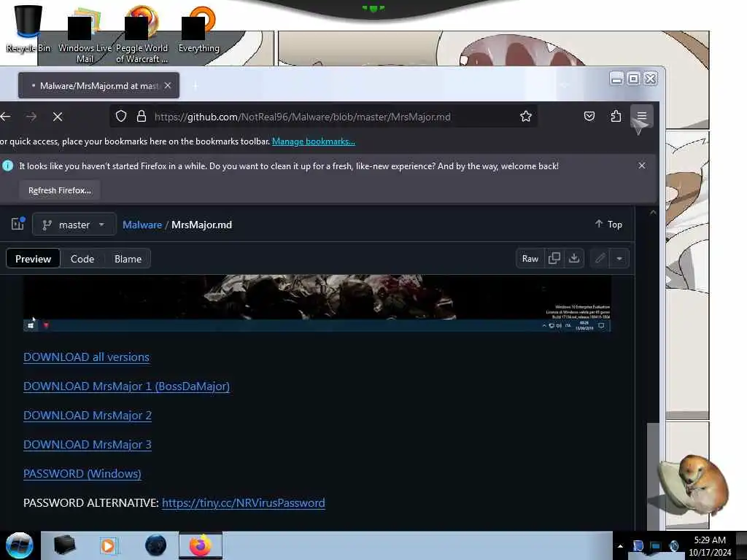
Task: Select the Peggle World of Warcraft icon
Action: click(x=142, y=36)
